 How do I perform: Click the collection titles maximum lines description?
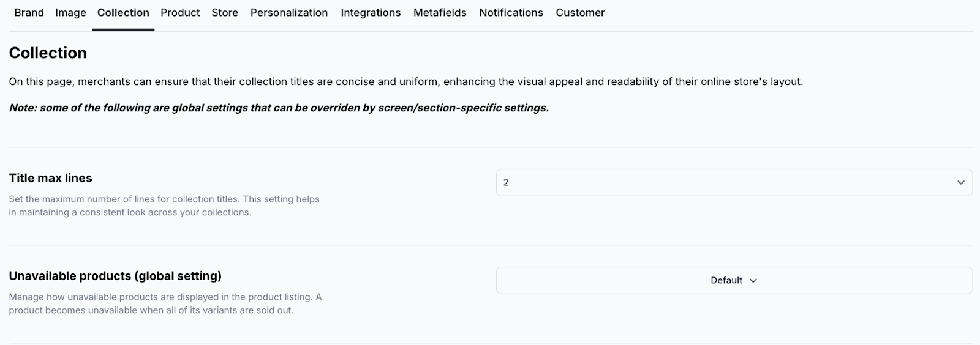[x=164, y=206]
